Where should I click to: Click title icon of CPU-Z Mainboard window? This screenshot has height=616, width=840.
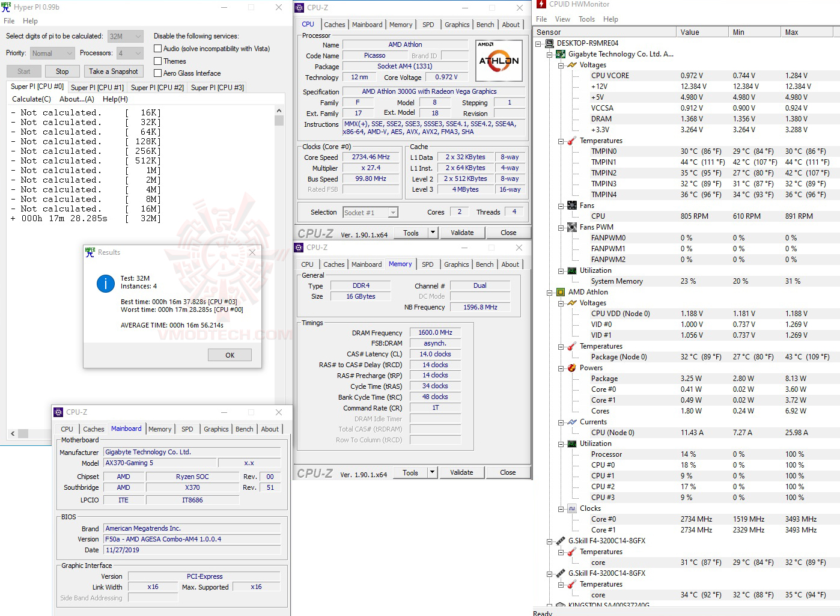(x=58, y=412)
